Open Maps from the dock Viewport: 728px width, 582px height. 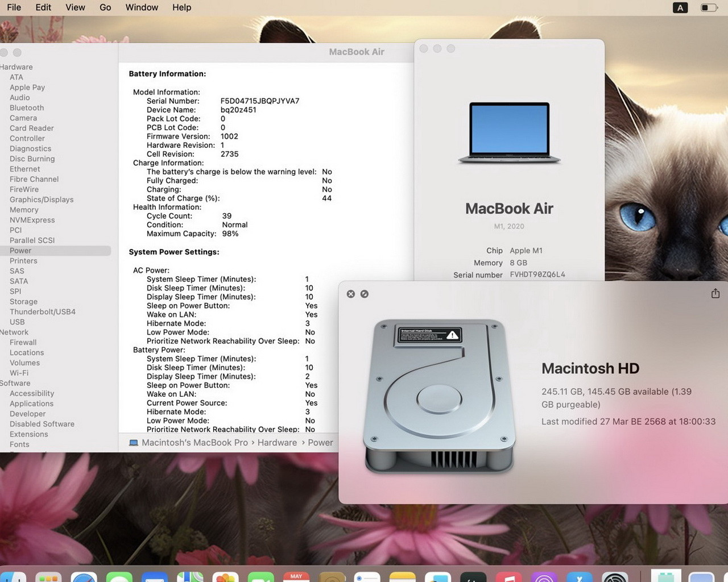coord(190,576)
